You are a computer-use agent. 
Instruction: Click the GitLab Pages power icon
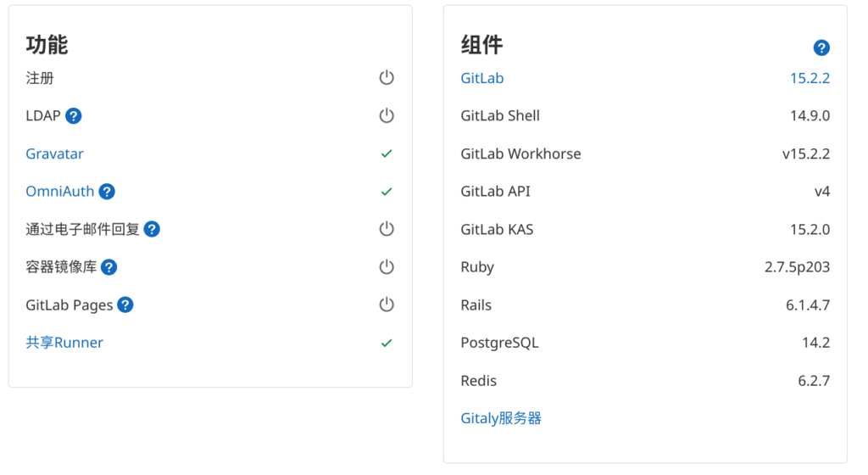pos(387,305)
